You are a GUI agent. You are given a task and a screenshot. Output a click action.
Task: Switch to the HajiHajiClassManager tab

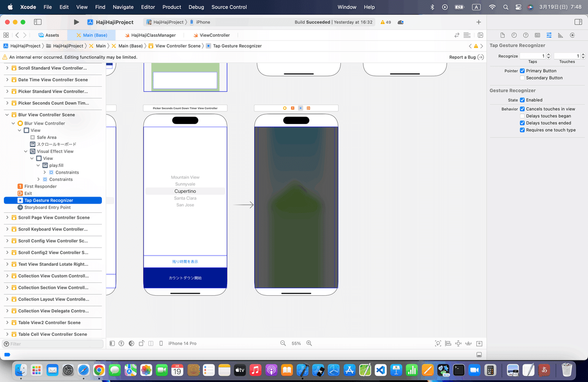tap(150, 35)
